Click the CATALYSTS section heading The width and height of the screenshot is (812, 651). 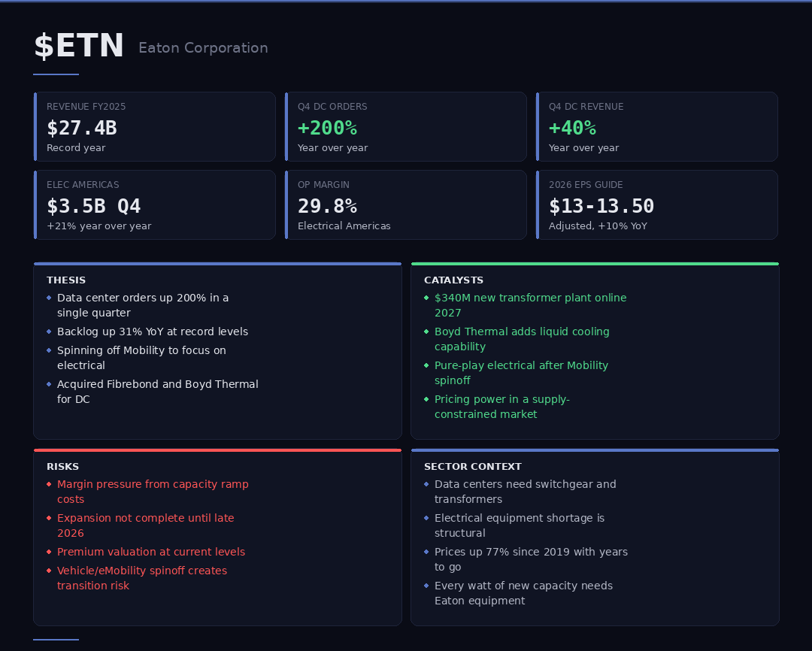453,280
